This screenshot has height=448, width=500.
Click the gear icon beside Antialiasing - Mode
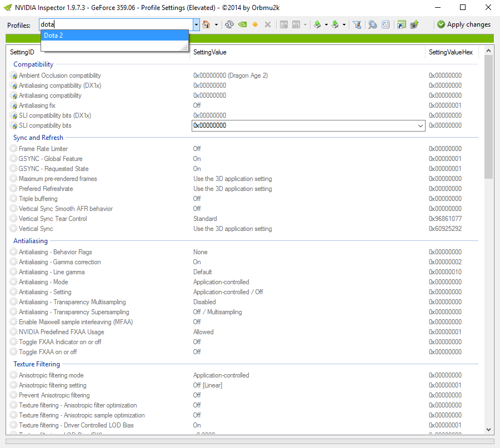pos(13,282)
